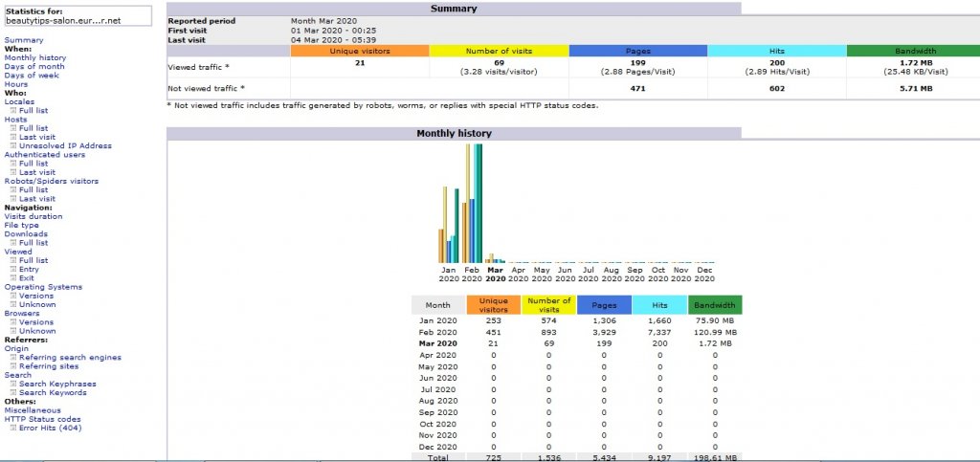
Task: Go to Days of month report
Action: (x=34, y=66)
